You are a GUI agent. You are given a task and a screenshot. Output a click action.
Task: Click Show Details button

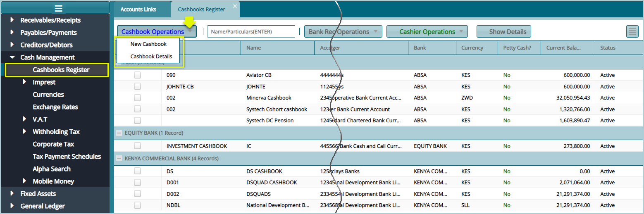504,31
